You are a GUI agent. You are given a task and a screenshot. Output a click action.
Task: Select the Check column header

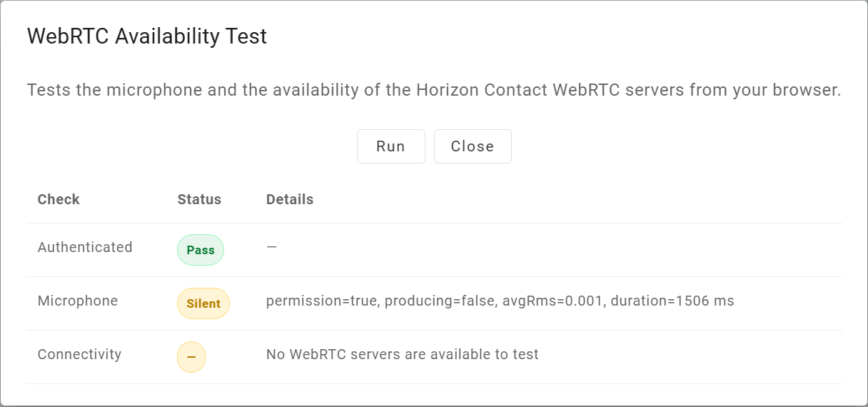[59, 199]
